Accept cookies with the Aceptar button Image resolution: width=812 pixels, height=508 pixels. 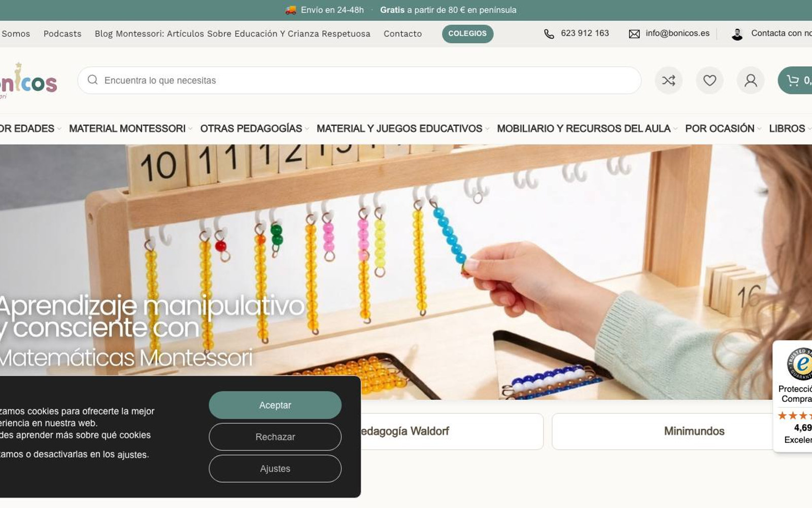click(275, 405)
